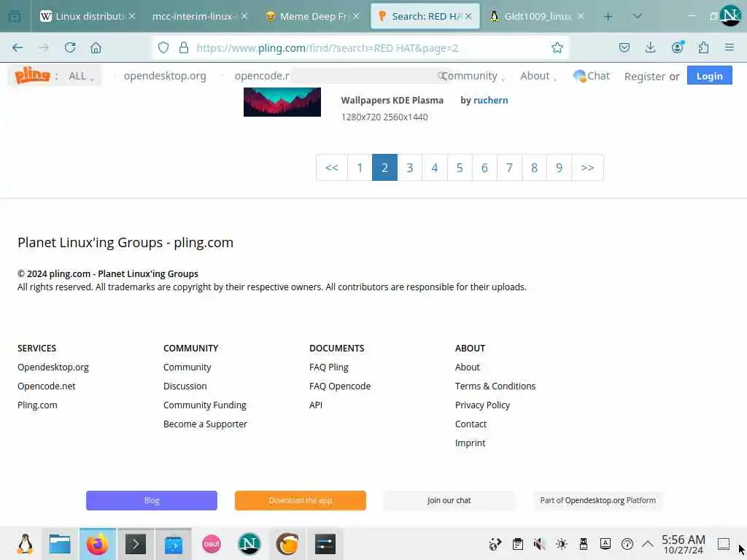
Task: Click the Pling logo
Action: (32, 75)
